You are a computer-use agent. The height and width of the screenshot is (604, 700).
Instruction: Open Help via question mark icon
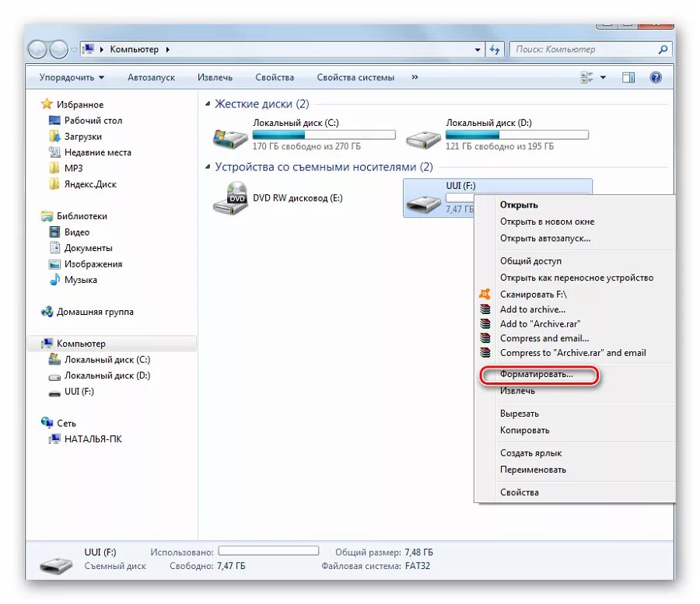656,78
